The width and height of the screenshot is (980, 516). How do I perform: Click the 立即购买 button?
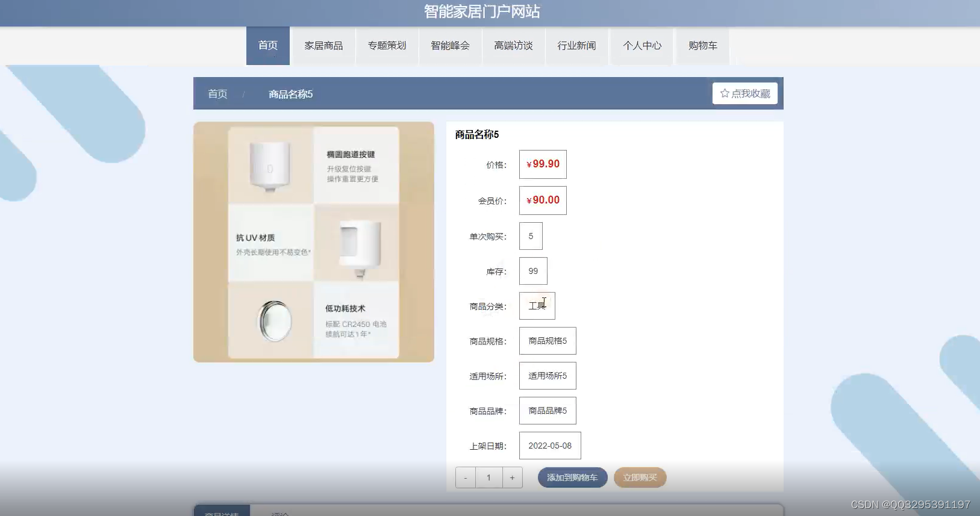(x=640, y=477)
